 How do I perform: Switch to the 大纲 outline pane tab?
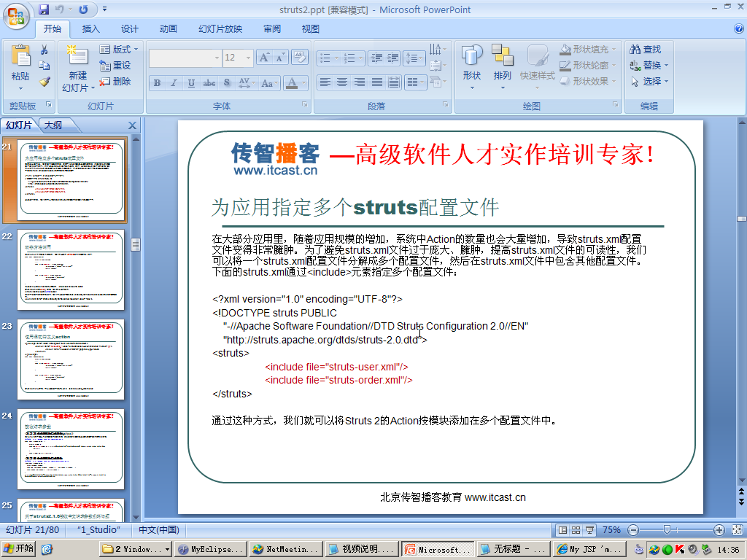coord(53,125)
